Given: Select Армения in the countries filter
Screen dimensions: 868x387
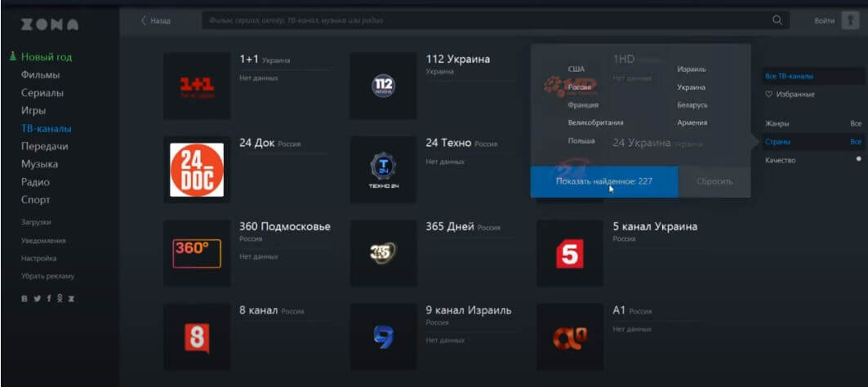Looking at the screenshot, I should [692, 123].
